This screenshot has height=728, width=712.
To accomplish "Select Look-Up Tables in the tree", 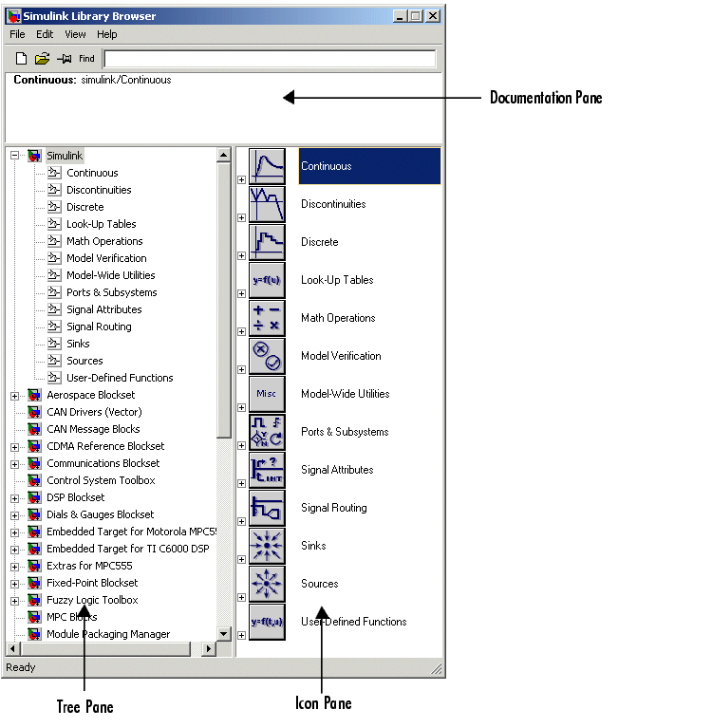I will (102, 224).
